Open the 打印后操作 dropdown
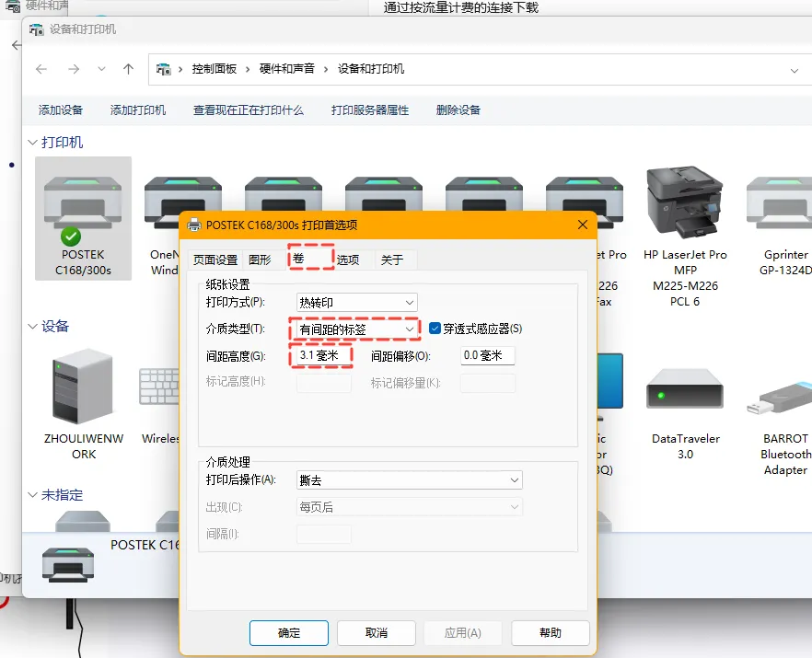This screenshot has width=812, height=658. click(410, 479)
